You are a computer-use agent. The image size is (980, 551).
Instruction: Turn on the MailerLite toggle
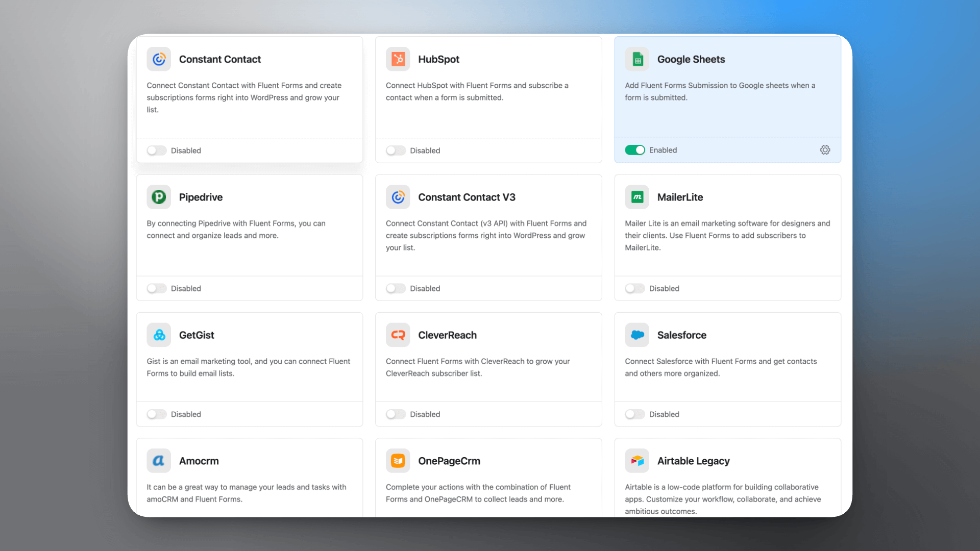coord(634,288)
